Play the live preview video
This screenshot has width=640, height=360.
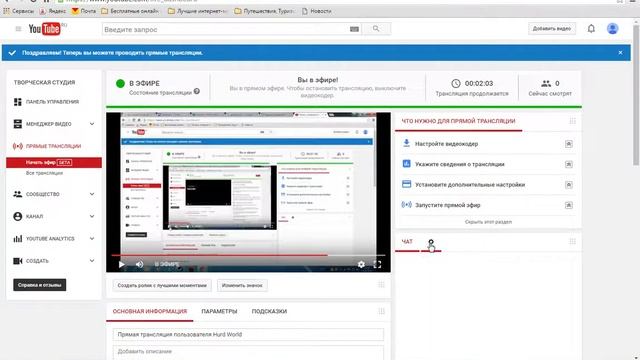point(122,264)
